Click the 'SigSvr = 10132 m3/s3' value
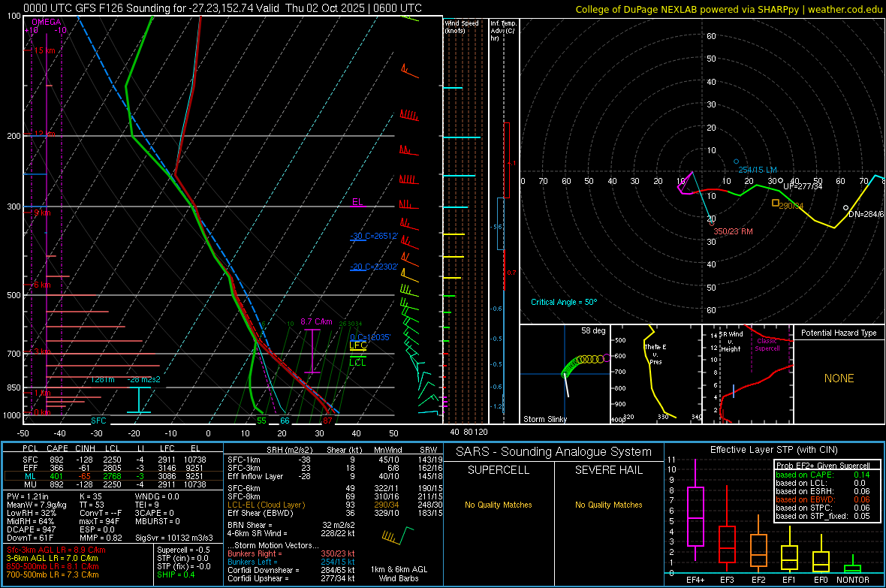 (x=174, y=538)
